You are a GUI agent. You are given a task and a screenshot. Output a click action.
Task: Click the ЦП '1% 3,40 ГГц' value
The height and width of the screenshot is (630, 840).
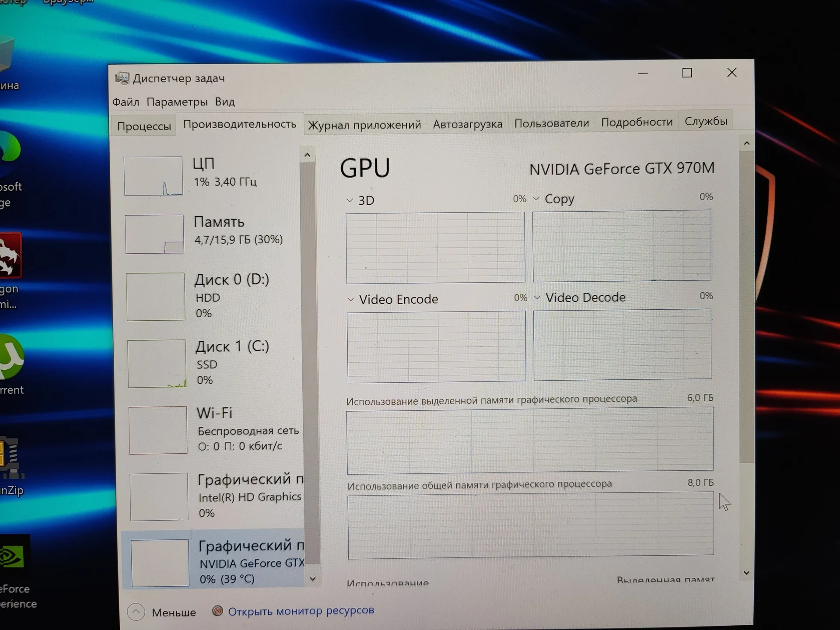pos(225,182)
